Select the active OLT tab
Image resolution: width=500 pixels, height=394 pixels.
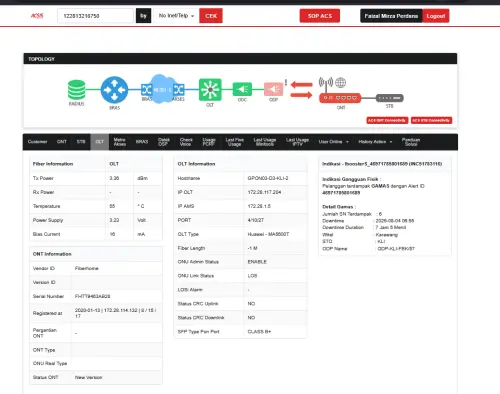pos(100,142)
